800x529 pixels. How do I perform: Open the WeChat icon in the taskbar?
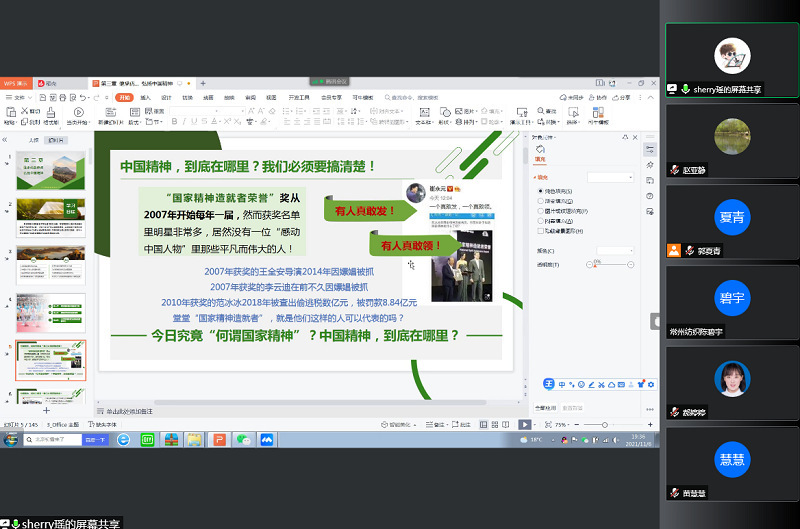[x=243, y=439]
